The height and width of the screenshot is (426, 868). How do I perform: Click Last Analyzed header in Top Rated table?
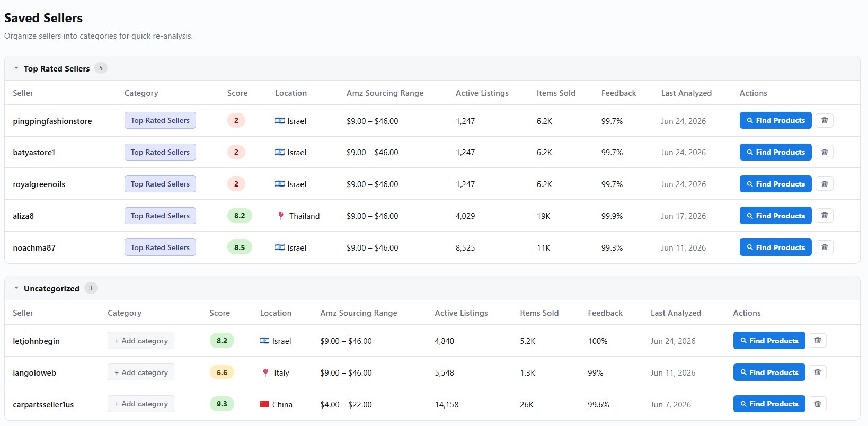686,93
